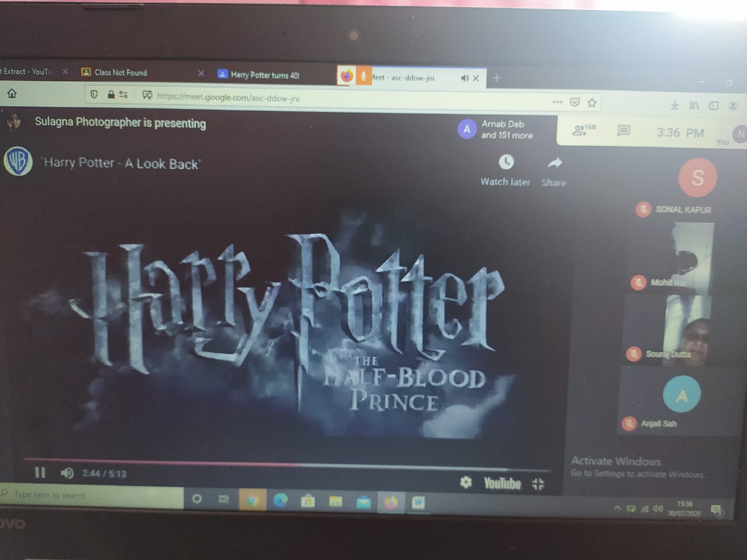Click the Windows taskbar search box
747x560 pixels.
point(92,495)
